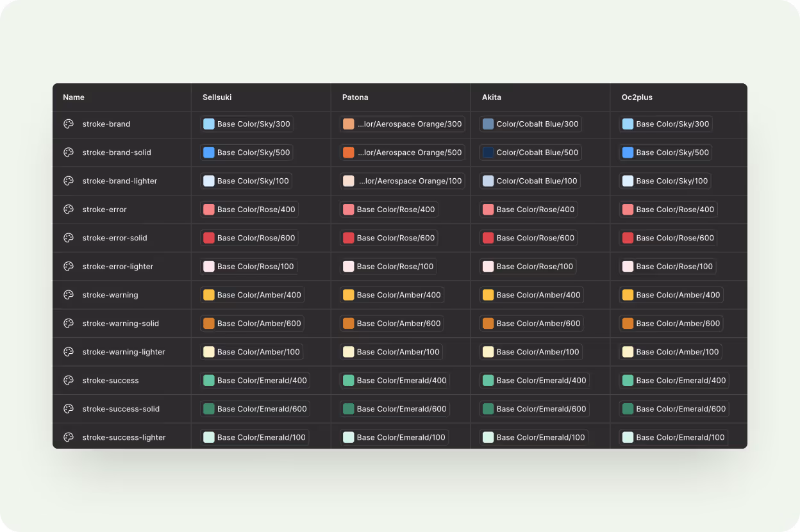Click Oc2plus Base Color/Amber/400 cell
The width and height of the screenshot is (800, 532).
pos(671,295)
